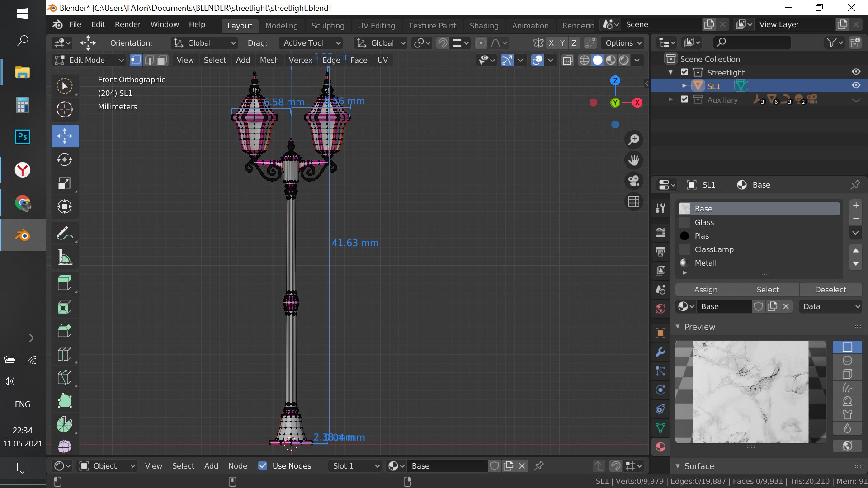
Task: Enable face select mode
Action: (x=162, y=60)
